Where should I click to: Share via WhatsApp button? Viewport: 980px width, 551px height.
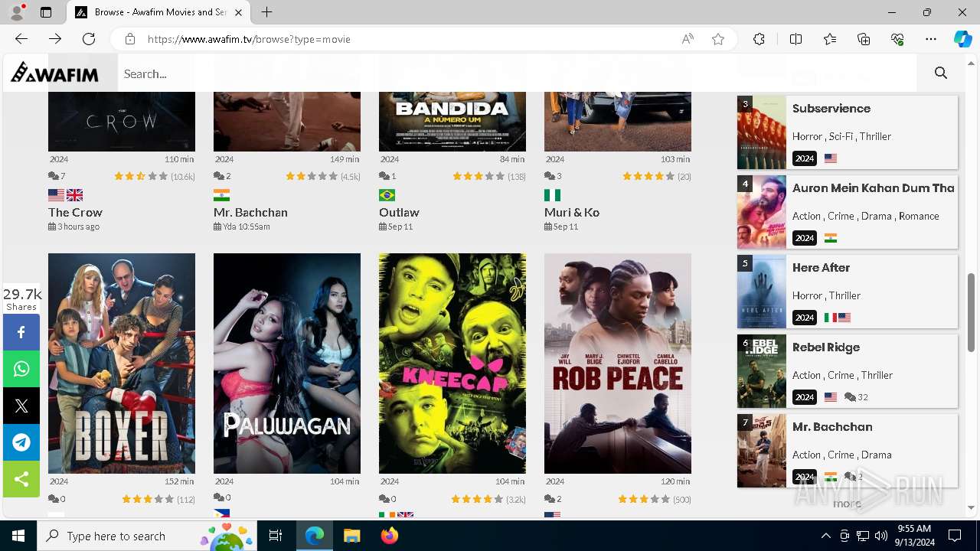pos(21,369)
